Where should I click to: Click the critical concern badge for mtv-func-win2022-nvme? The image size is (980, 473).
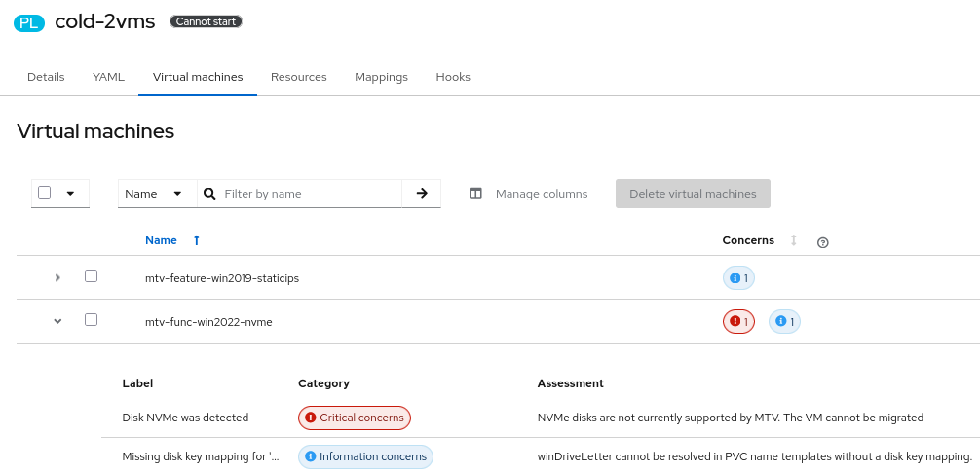pyautogui.click(x=738, y=322)
